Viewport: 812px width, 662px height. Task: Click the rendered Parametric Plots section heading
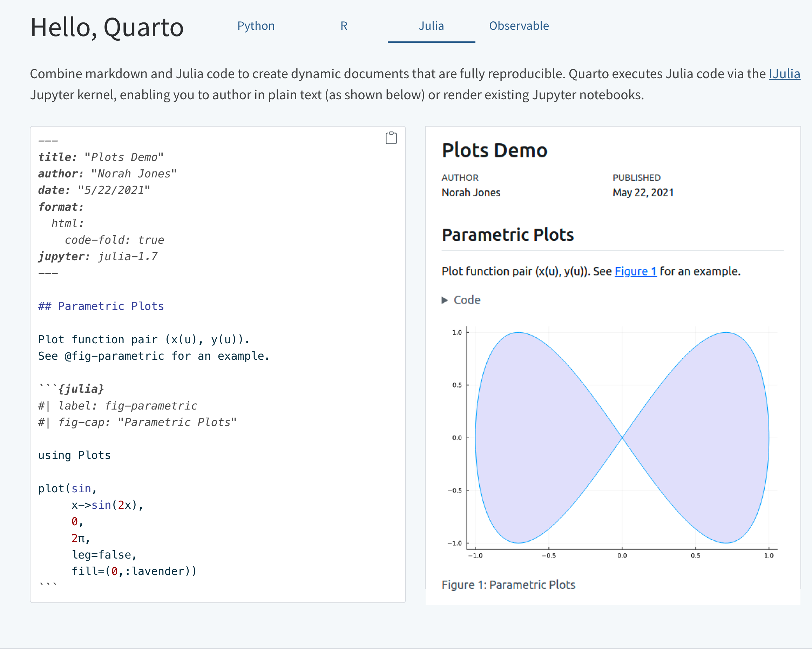(507, 235)
